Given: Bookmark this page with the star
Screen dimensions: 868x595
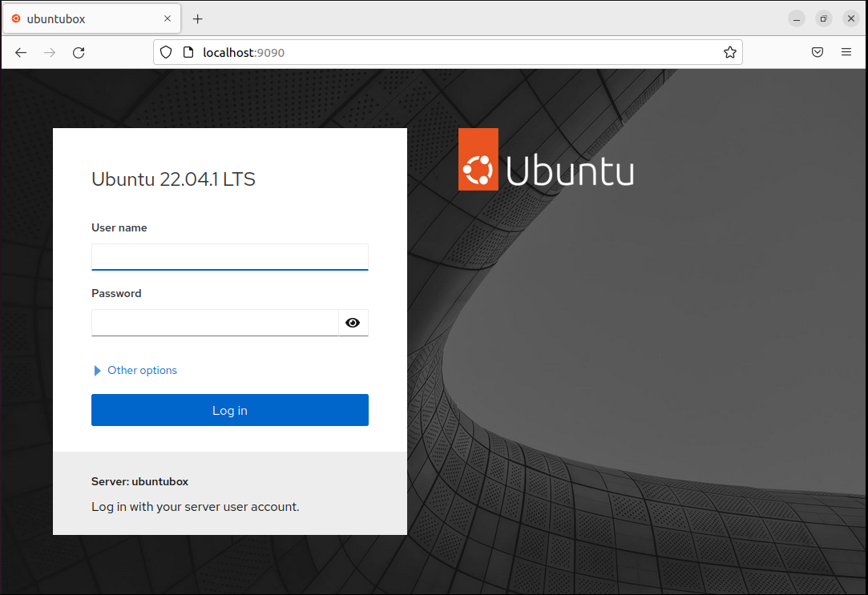Looking at the screenshot, I should tap(729, 53).
